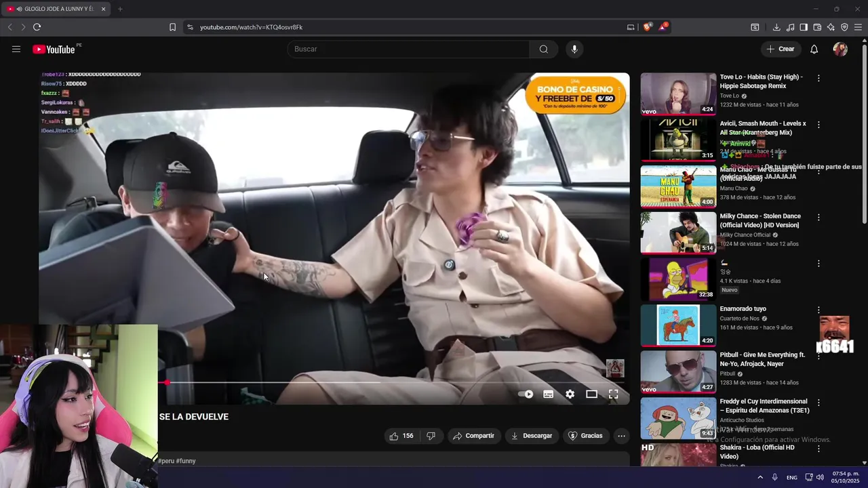Screen dimensions: 868x488
Task: Open the account avatar menu
Action: pos(840,49)
